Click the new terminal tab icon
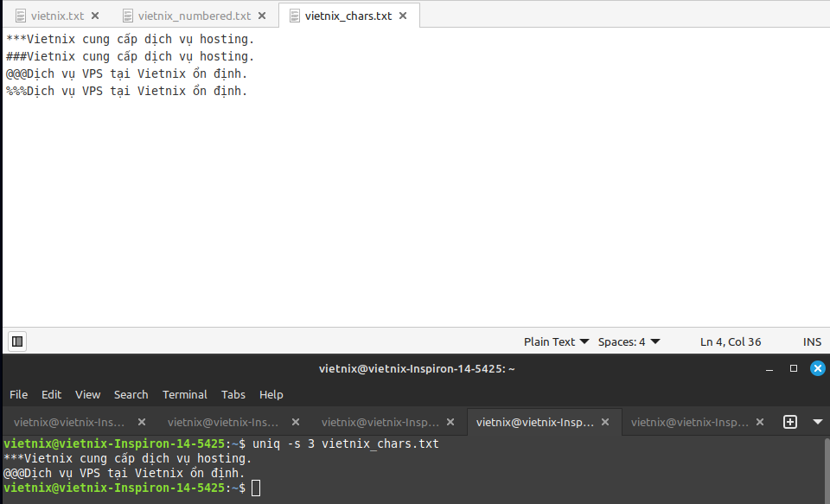830x504 pixels. [789, 422]
